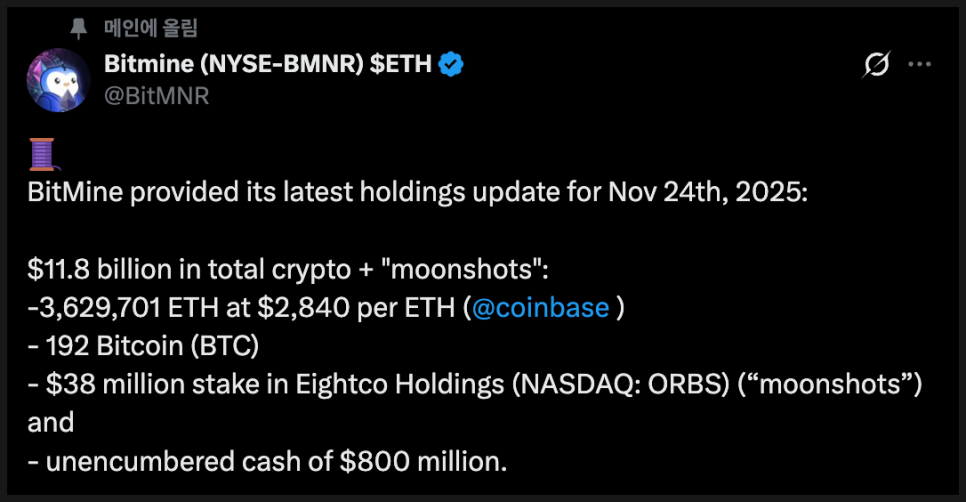
Task: Click the blue verified checkmark badge
Action: click(x=451, y=66)
